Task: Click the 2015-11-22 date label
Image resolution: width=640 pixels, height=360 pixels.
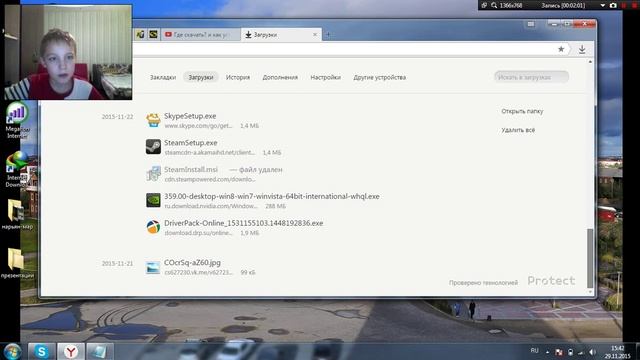Action: point(118,117)
